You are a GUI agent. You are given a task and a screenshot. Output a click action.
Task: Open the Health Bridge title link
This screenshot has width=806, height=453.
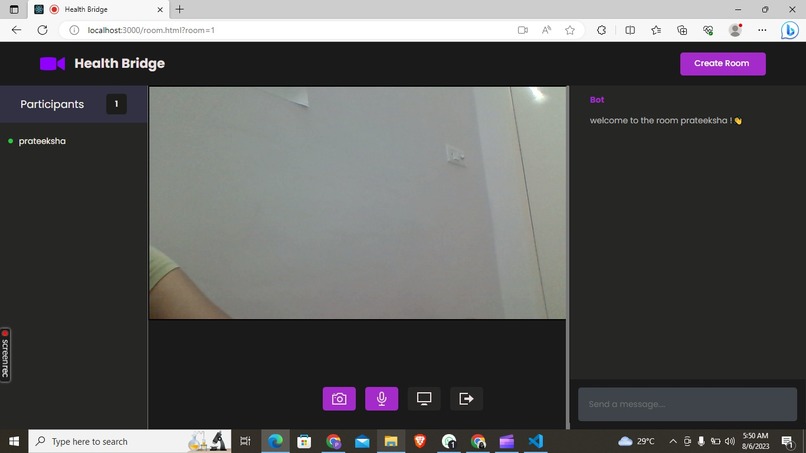119,63
